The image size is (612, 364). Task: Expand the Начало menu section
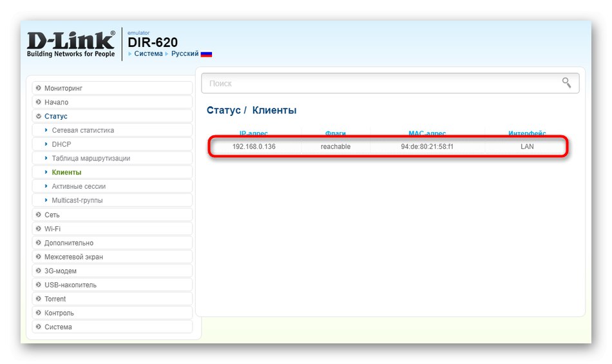(112, 102)
